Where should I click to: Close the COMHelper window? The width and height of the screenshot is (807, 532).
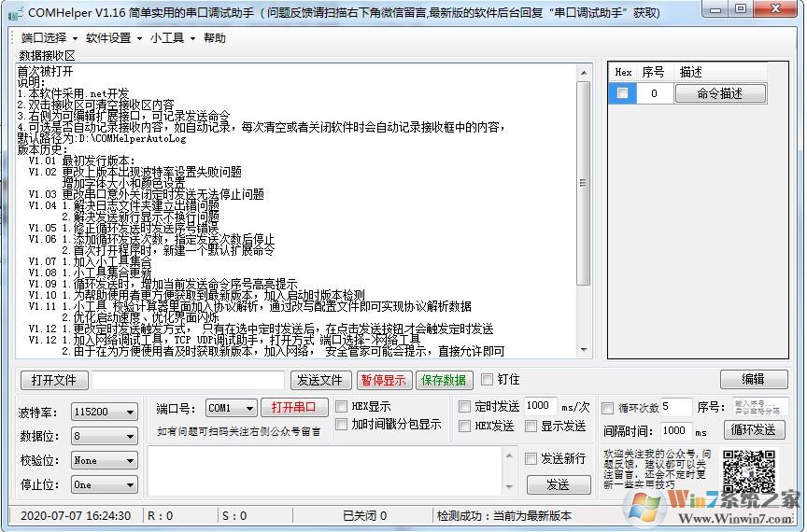point(776,9)
